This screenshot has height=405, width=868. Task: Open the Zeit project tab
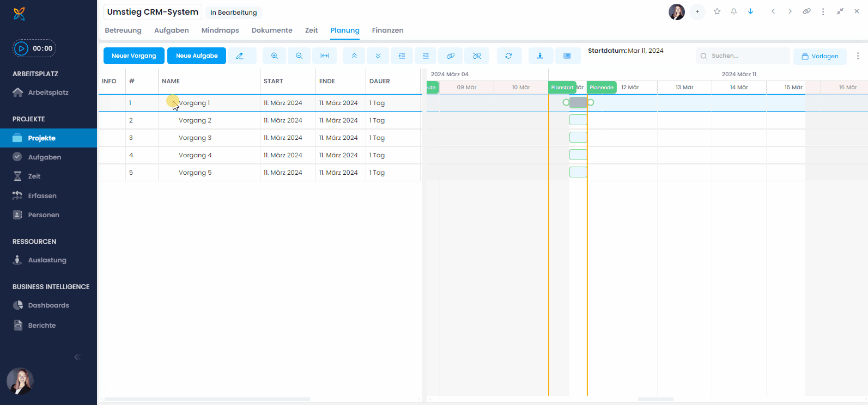[312, 30]
